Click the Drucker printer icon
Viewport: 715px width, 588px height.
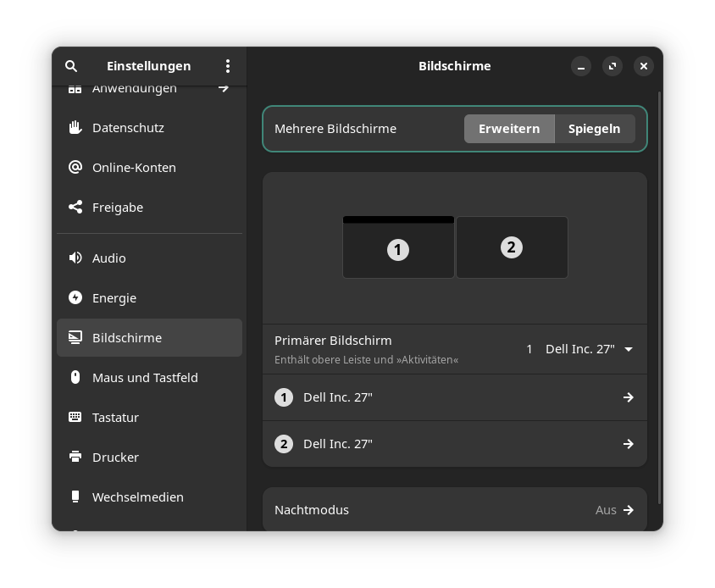point(75,457)
